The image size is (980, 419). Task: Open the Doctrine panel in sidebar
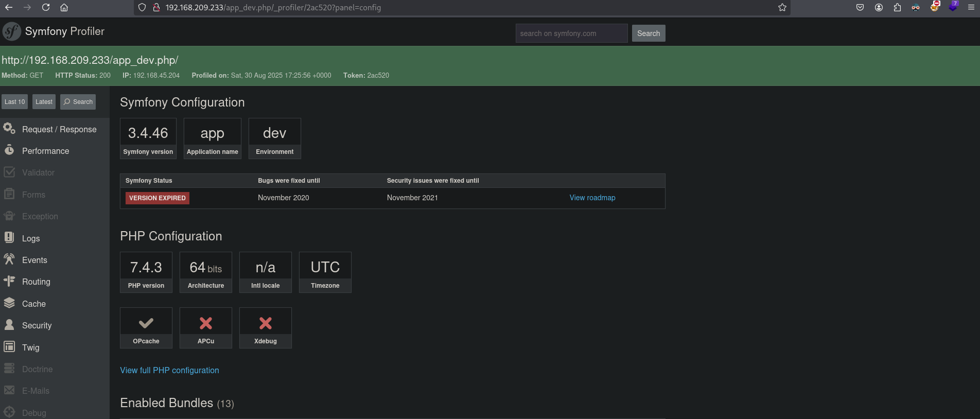point(37,369)
